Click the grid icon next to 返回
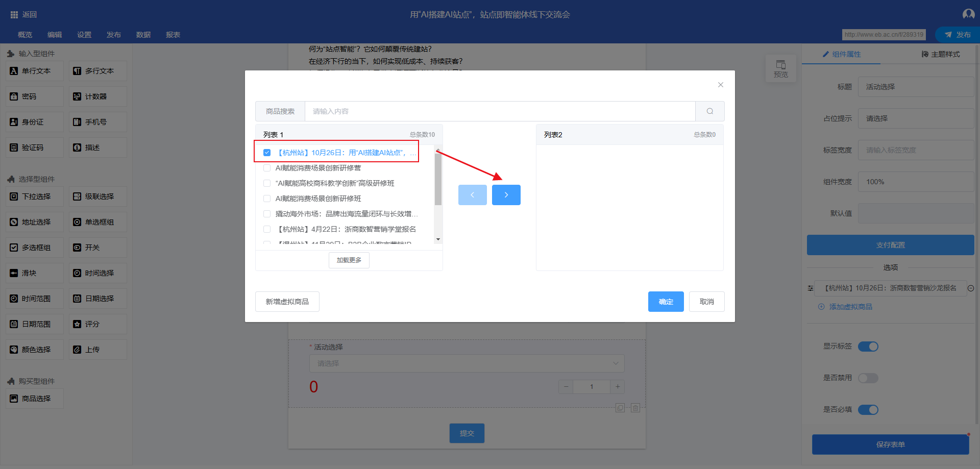This screenshot has width=980, height=469. click(14, 15)
